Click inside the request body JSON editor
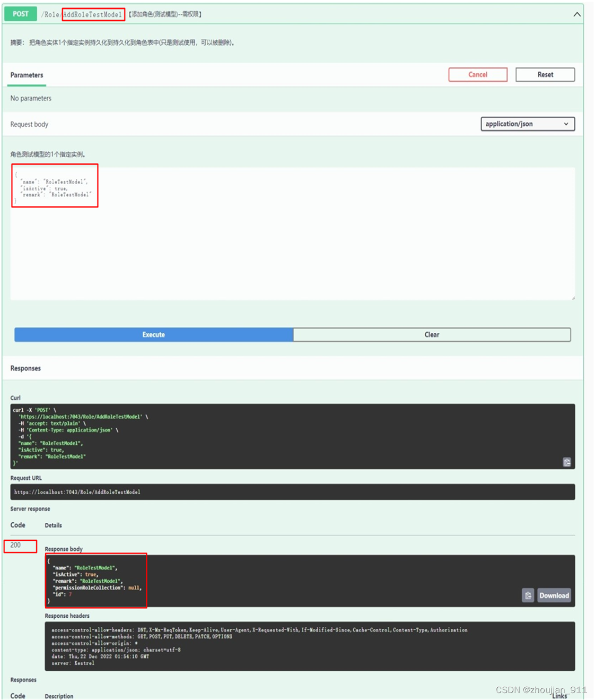The width and height of the screenshot is (595, 700). [x=293, y=234]
